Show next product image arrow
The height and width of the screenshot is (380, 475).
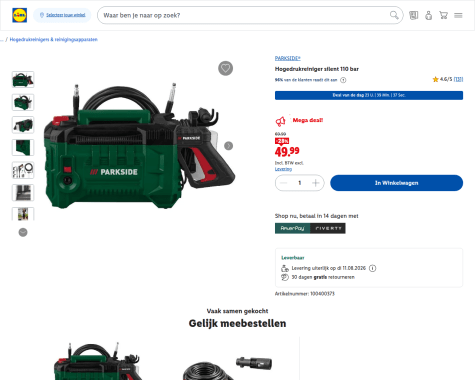[x=228, y=146]
